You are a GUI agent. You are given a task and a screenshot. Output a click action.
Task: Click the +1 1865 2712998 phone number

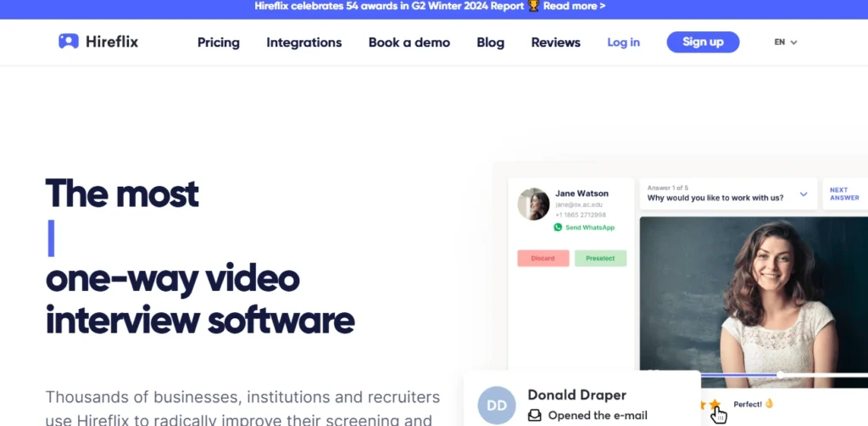(581, 215)
